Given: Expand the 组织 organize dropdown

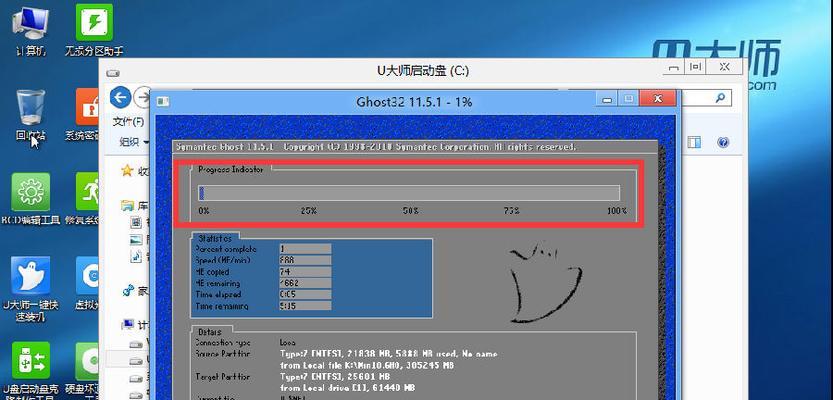Looking at the screenshot, I should coord(133,142).
